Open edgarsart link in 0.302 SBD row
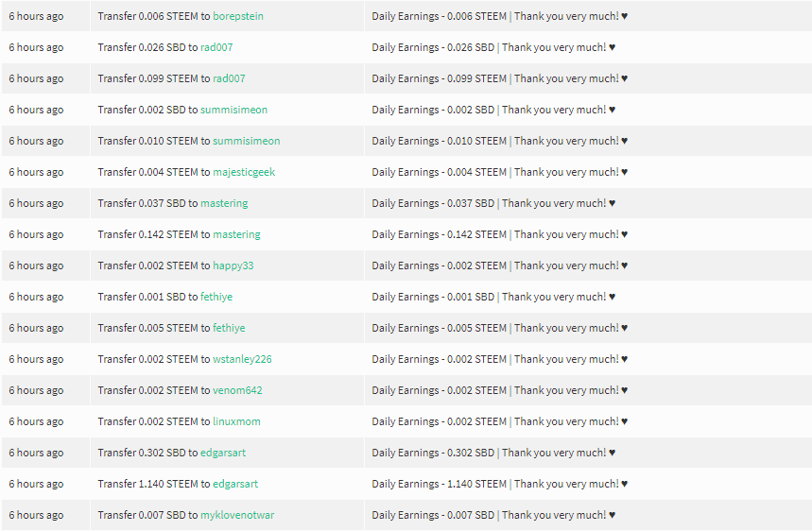 (x=223, y=453)
